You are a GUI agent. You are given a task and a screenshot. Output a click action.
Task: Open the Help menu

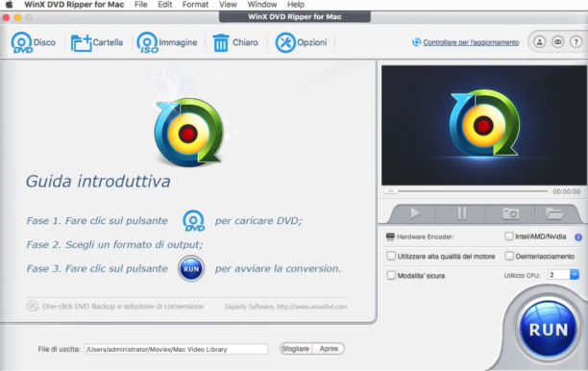pyautogui.click(x=296, y=5)
